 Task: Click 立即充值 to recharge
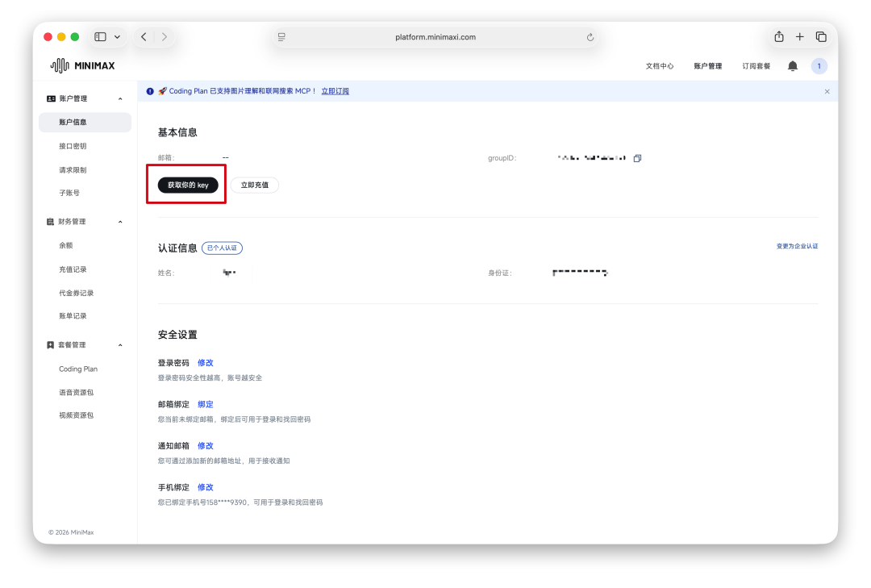click(x=255, y=185)
